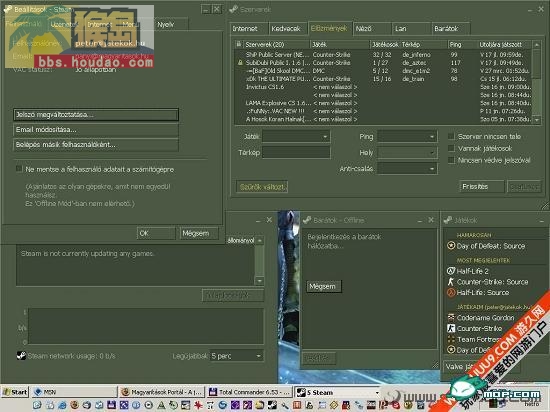This screenshot has width=550, height=412.
Task: Switch to the Internet servers tab
Action: [249, 29]
